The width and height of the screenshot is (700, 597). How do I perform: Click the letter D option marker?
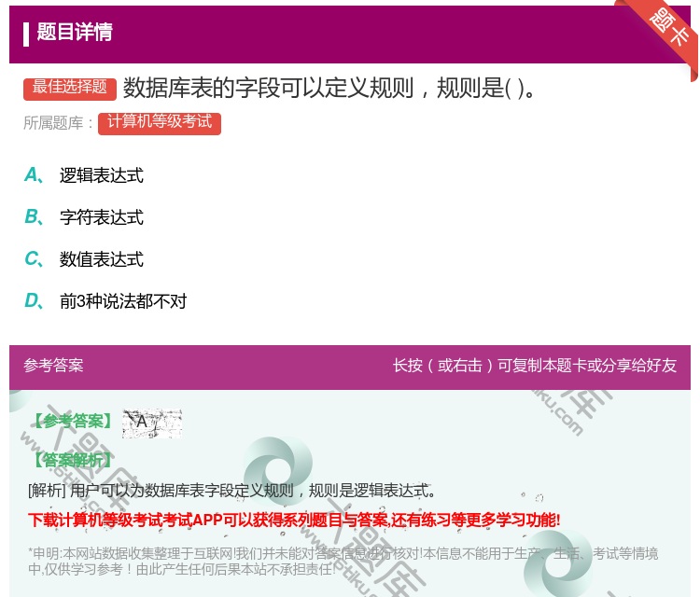[x=34, y=300]
